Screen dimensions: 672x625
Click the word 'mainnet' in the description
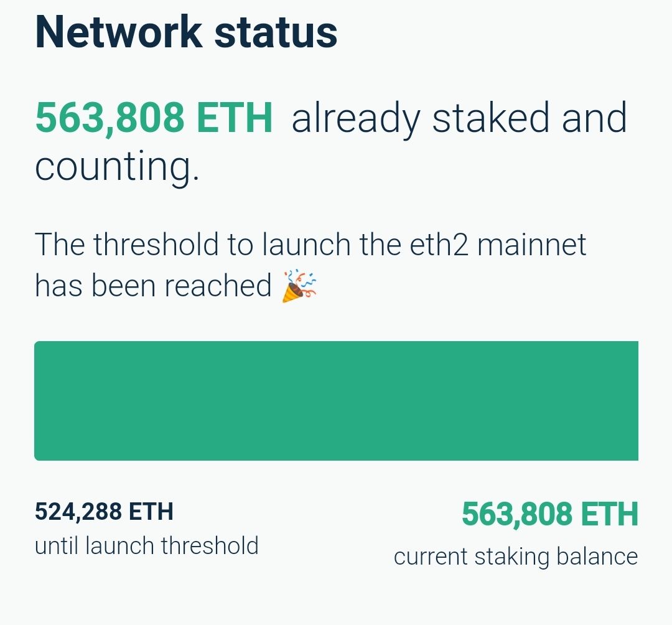click(x=532, y=245)
